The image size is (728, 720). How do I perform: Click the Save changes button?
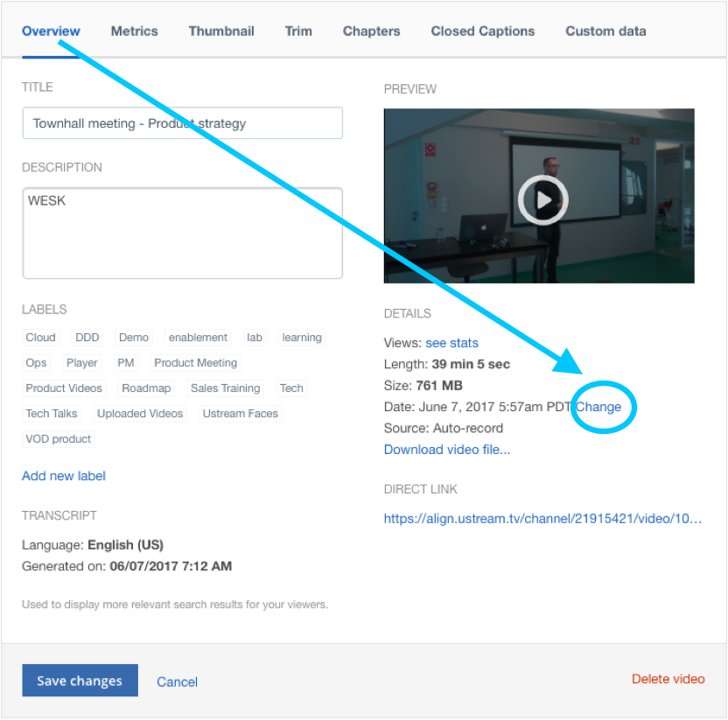[x=80, y=680]
